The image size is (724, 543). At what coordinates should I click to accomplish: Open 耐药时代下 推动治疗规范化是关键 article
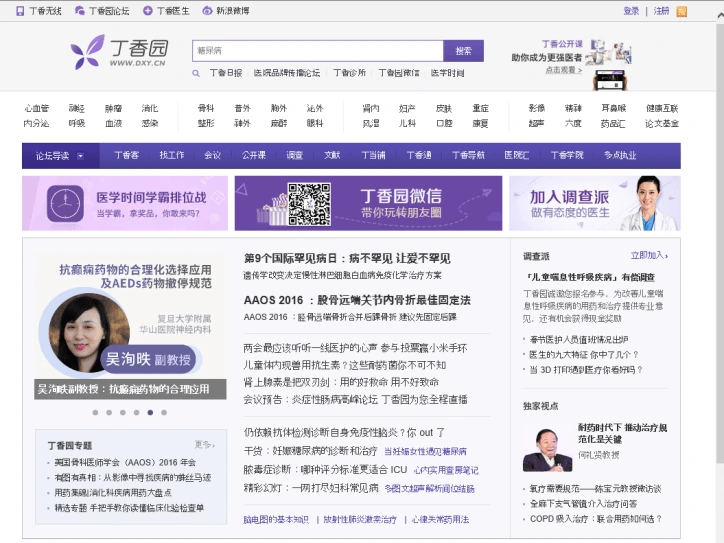[x=622, y=433]
